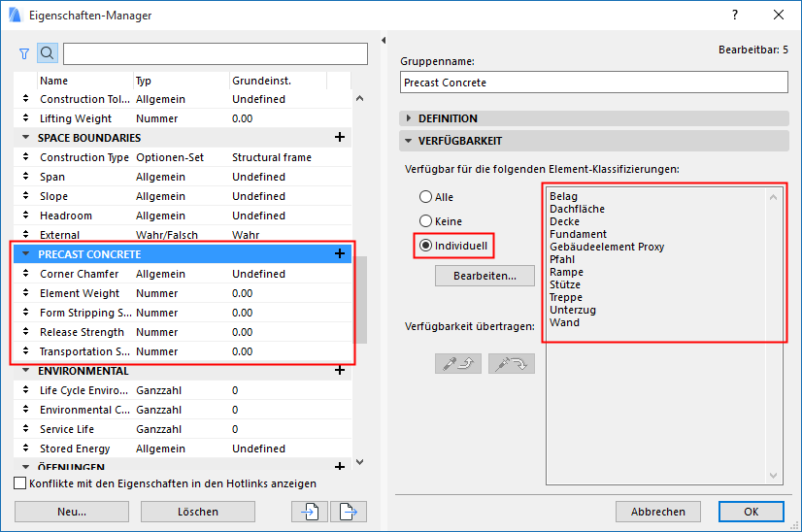Click in the Gruppenname text field
Viewport: 802px width, 532px height.
tap(594, 83)
